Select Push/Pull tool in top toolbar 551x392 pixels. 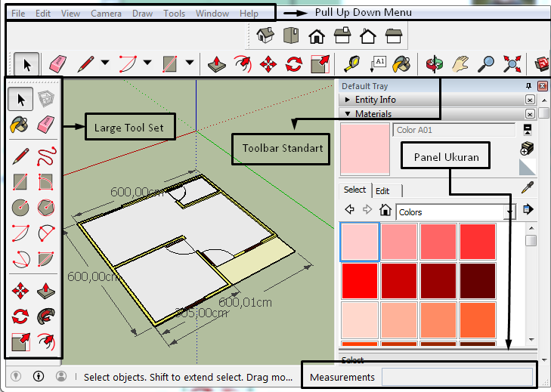(217, 64)
